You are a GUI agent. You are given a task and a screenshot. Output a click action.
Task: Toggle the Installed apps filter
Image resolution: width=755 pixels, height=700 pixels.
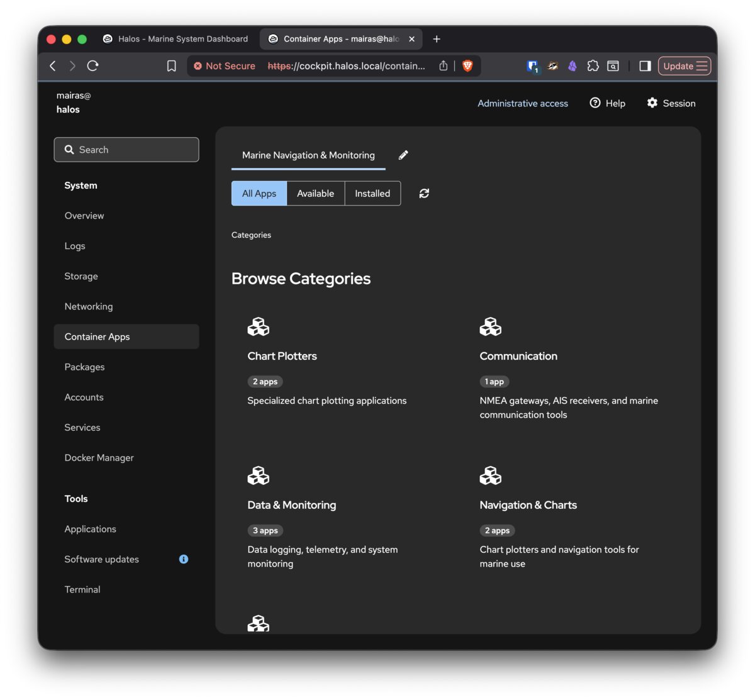pos(372,193)
